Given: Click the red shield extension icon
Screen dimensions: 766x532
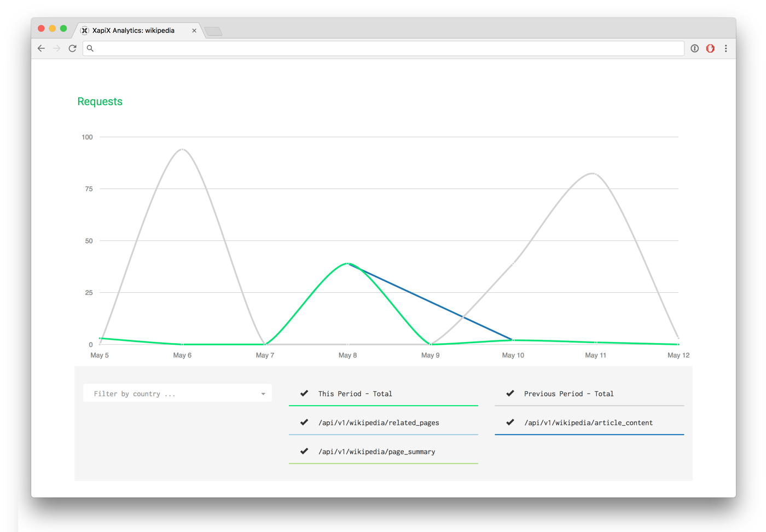Looking at the screenshot, I should (710, 48).
